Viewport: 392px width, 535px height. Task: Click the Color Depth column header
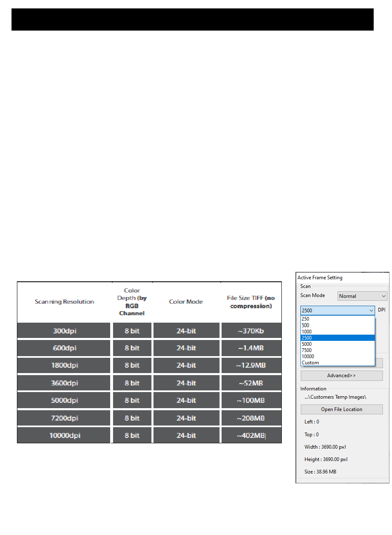point(132,302)
